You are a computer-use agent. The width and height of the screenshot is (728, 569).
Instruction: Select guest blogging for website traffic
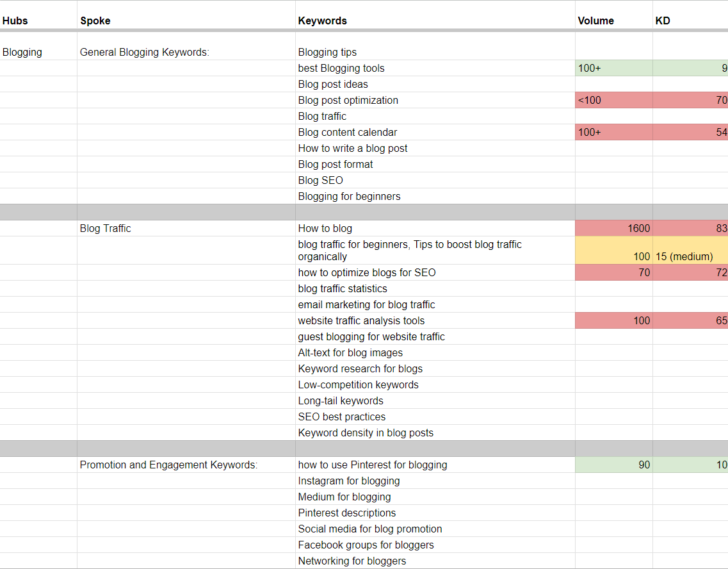[435, 337]
